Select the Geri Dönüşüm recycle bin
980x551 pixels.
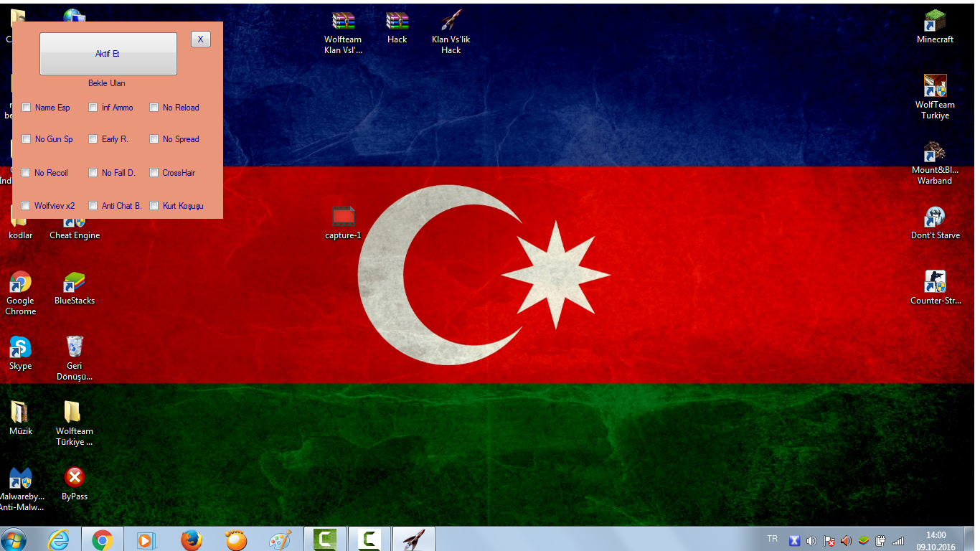(x=75, y=359)
